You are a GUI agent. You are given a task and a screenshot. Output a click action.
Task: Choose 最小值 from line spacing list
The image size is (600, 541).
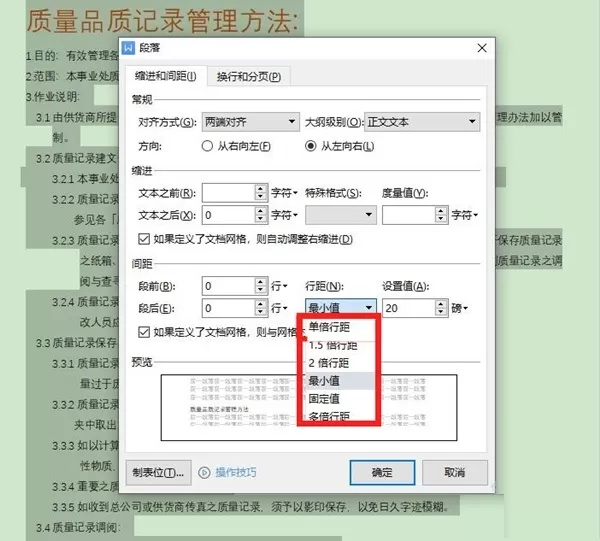(339, 381)
